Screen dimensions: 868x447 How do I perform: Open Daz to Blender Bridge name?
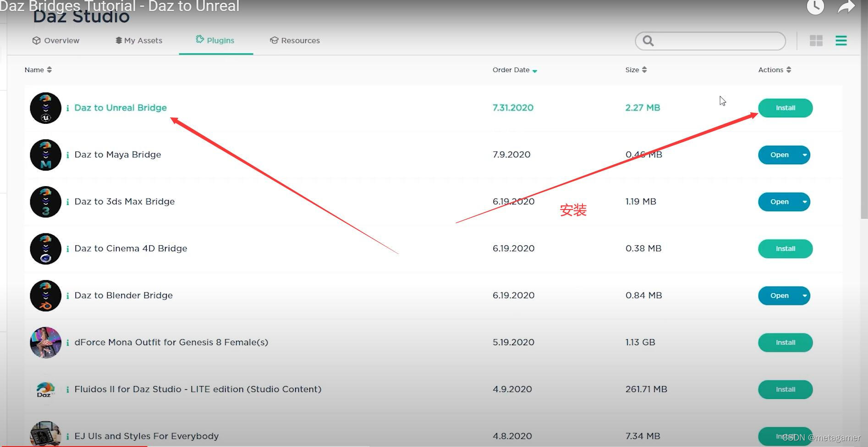pyautogui.click(x=124, y=295)
